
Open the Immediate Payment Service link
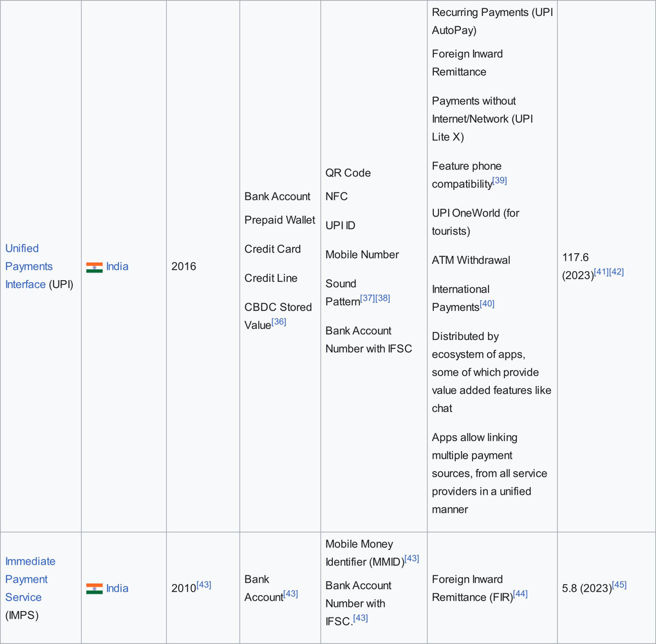pyautogui.click(x=30, y=579)
